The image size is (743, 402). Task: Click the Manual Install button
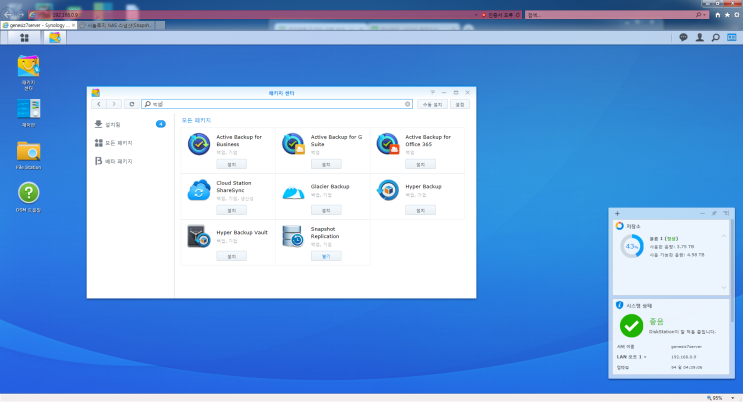[432, 104]
